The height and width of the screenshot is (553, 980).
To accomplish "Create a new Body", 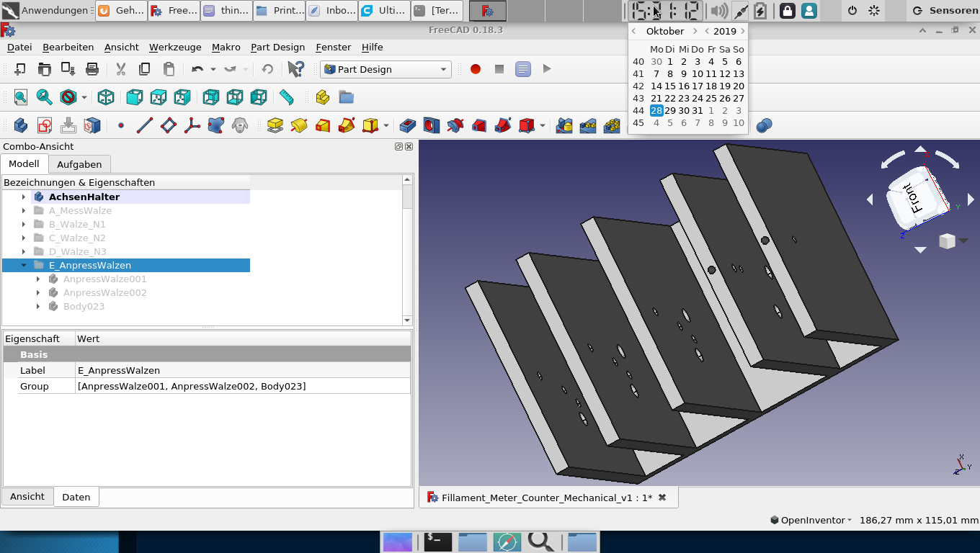I will tap(20, 125).
